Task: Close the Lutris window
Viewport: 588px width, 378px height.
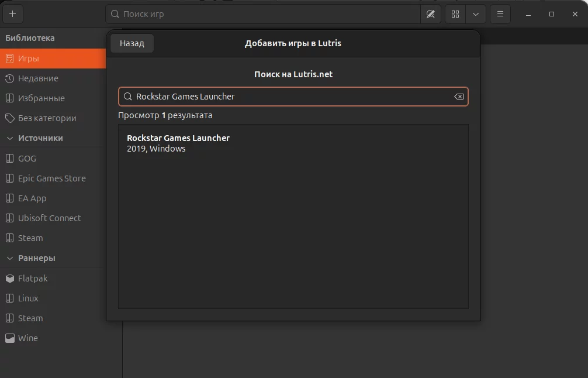Action: 575,14
